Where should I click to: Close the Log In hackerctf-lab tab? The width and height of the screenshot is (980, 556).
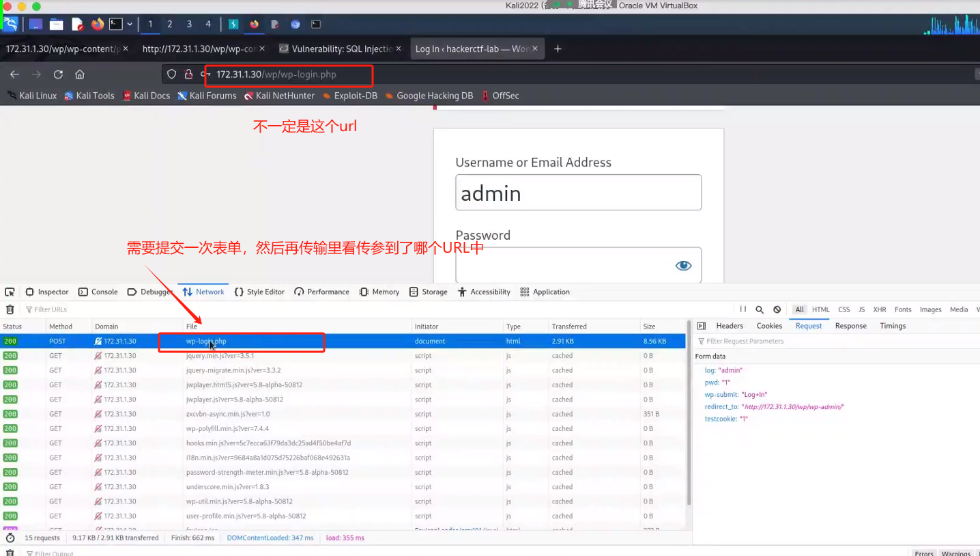[x=535, y=48]
